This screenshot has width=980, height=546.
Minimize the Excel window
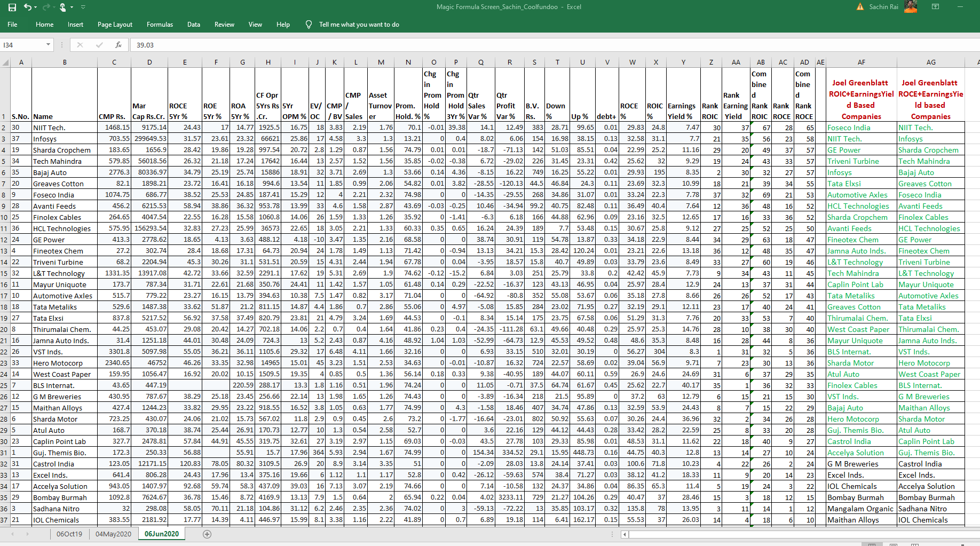tap(960, 7)
